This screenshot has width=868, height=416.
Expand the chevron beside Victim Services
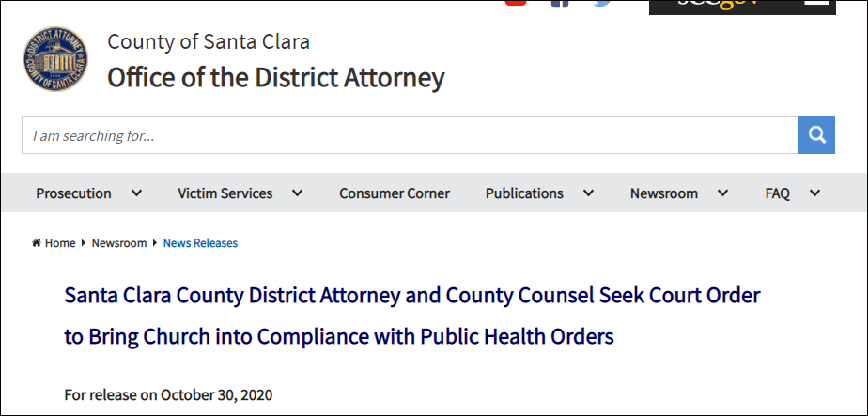(297, 193)
